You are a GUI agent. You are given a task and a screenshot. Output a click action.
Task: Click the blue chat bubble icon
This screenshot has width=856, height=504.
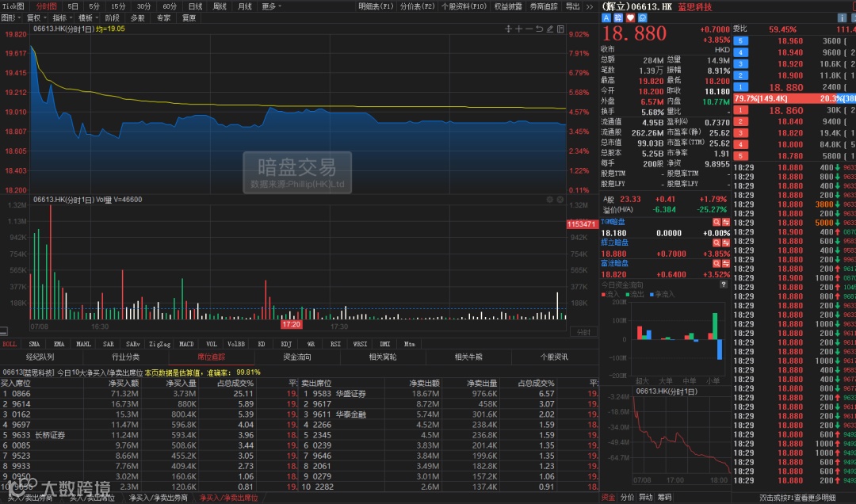click(x=643, y=18)
